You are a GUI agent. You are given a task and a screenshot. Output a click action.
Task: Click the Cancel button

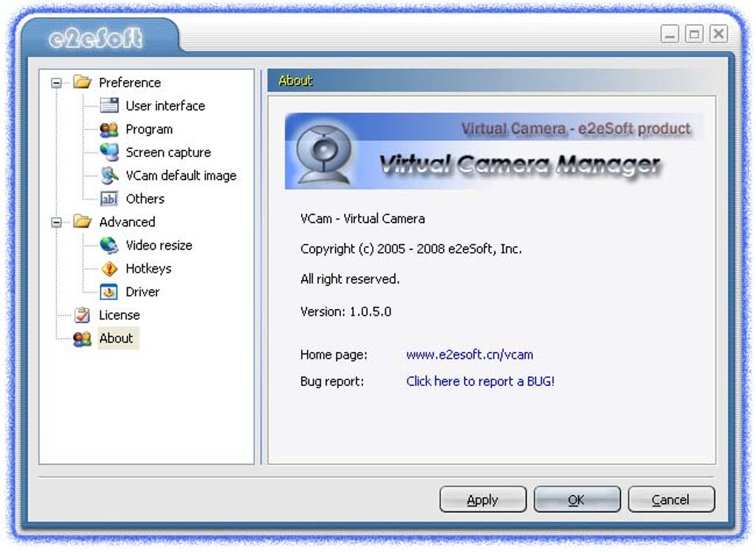pyautogui.click(x=671, y=499)
